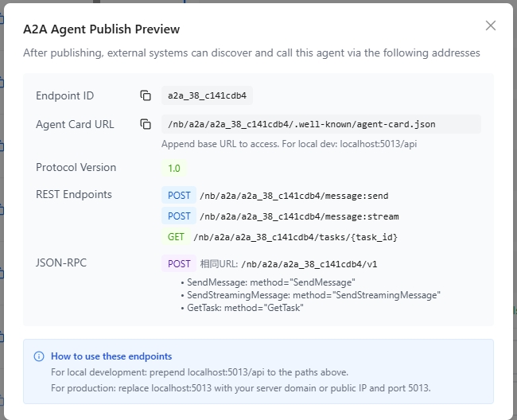The width and height of the screenshot is (517, 420).
Task: Click the info icon beside How to use
Action: (39, 356)
